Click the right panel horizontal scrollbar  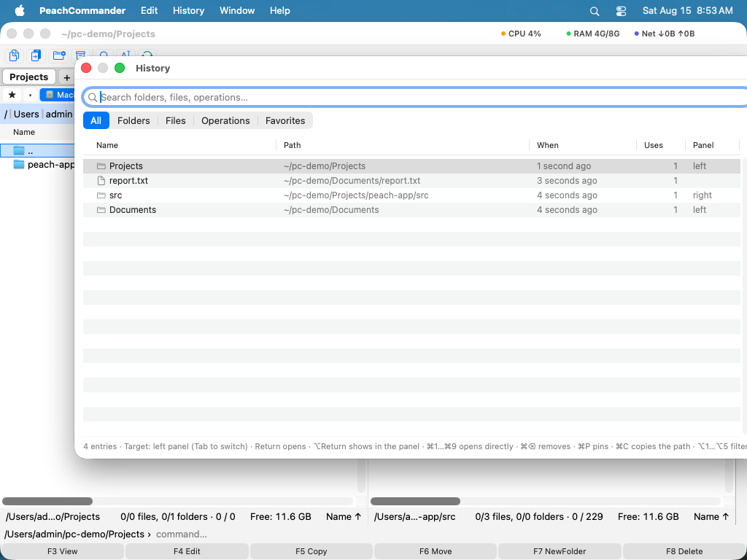pos(415,501)
